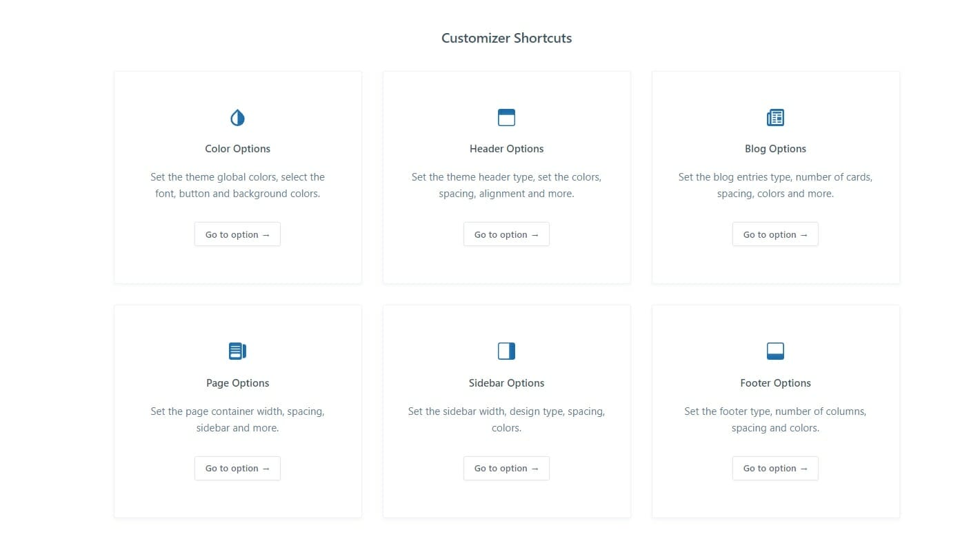Screen dimensions: 980x541
Task: Click the Header Options window icon
Action: (506, 118)
